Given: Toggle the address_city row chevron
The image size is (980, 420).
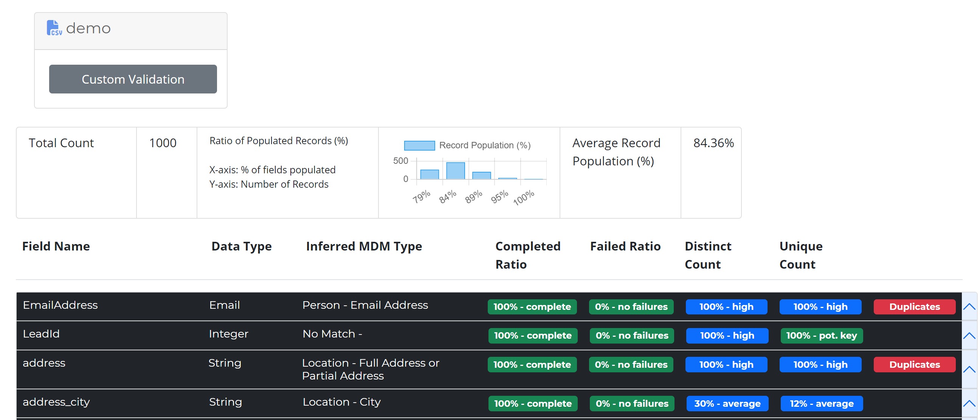Looking at the screenshot, I should 969,403.
